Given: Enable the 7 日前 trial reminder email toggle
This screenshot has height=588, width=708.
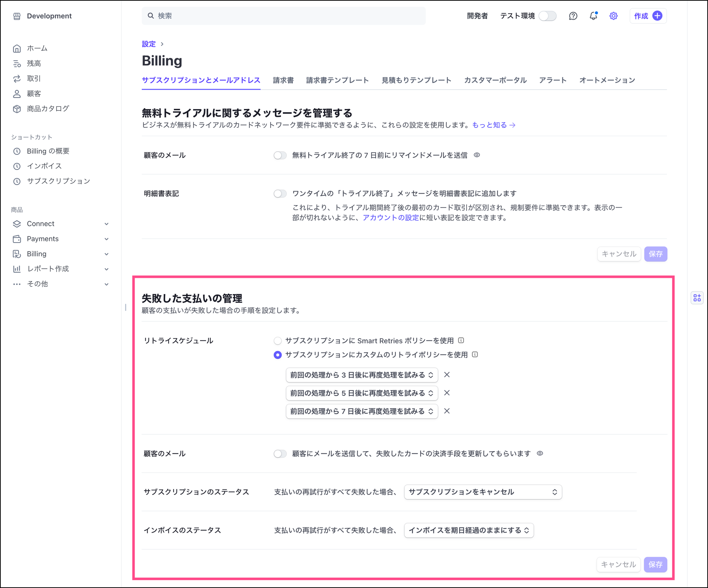Looking at the screenshot, I should [280, 155].
